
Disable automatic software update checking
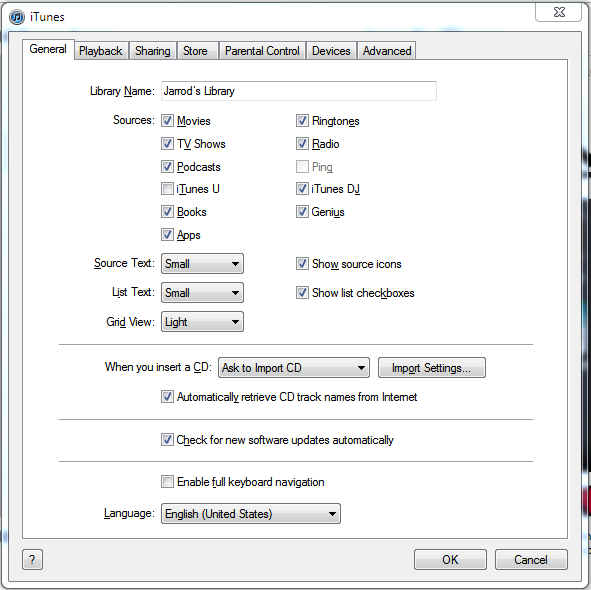(x=167, y=440)
